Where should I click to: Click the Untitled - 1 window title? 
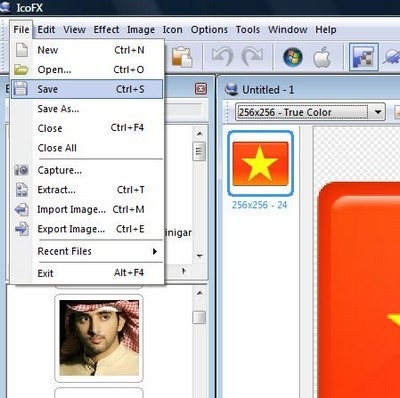coord(268,90)
